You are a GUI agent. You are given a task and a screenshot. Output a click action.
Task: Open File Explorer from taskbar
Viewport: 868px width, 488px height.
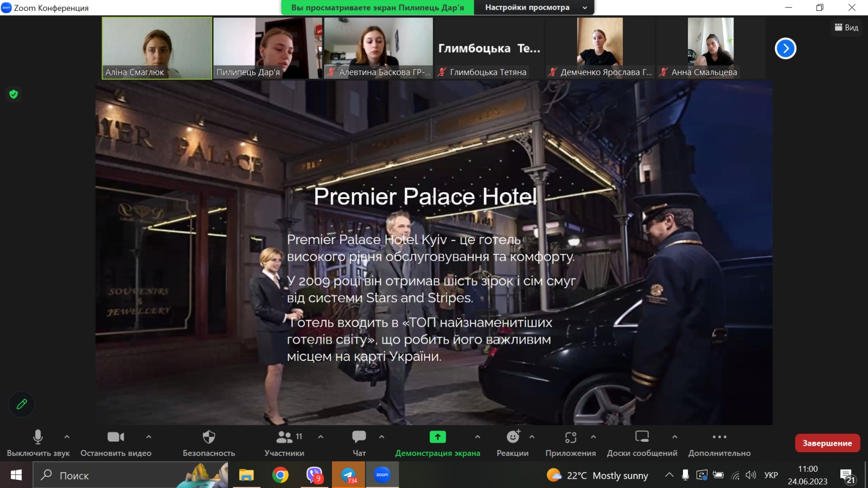tap(247, 475)
